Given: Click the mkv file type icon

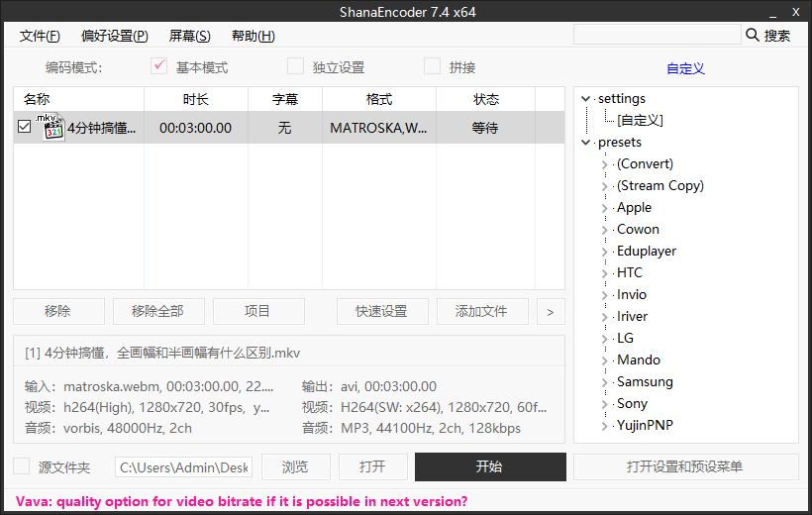Looking at the screenshot, I should [x=51, y=127].
